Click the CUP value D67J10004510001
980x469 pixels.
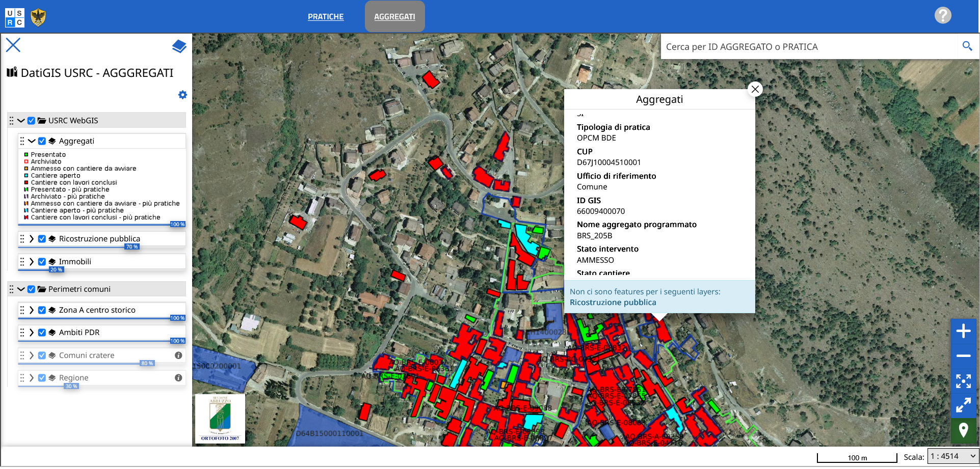[x=608, y=162]
